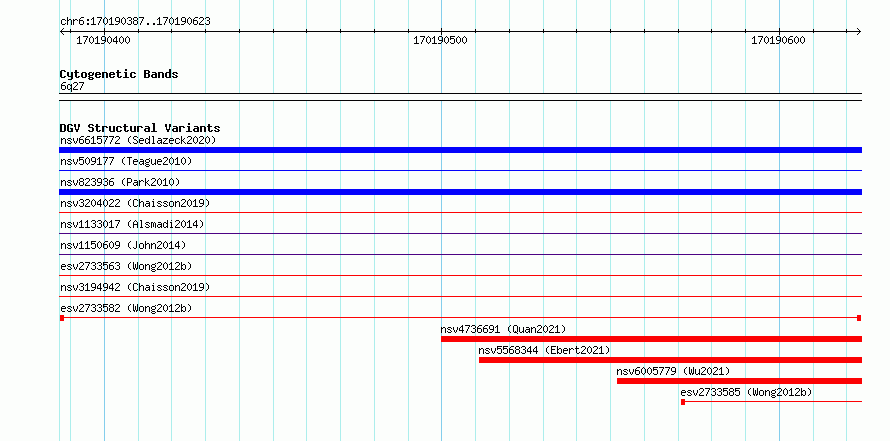
Task: Select variant label esv2733585 (Wong2012b)
Action: point(746,392)
